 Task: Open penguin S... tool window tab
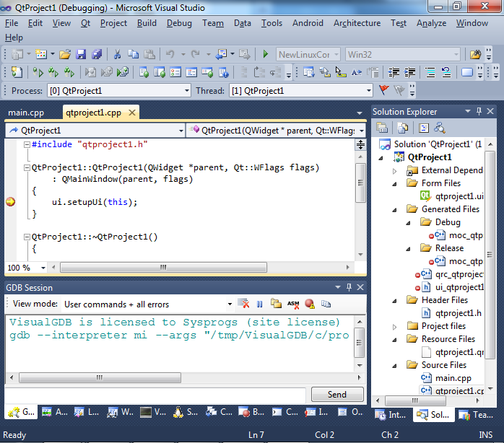tap(186, 412)
